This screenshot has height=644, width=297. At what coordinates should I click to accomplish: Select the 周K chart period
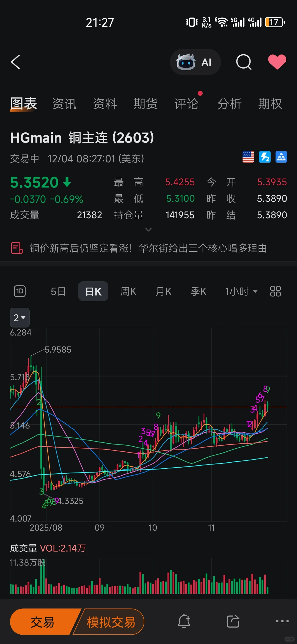(x=128, y=291)
